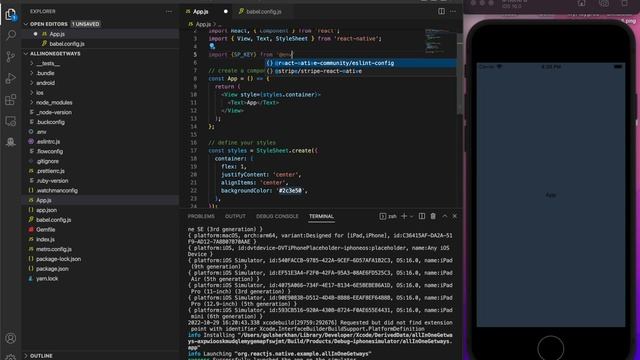Split the editor to the right
This screenshot has width=640, height=360.
point(441,11)
